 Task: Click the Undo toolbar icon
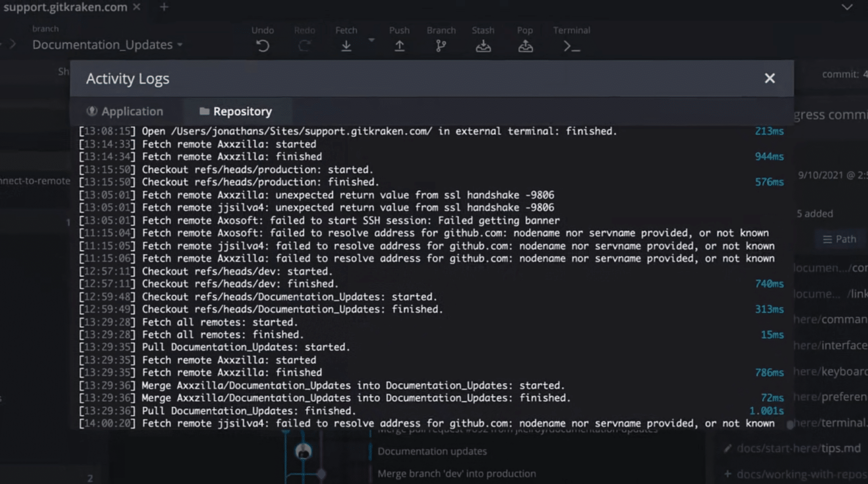click(x=262, y=45)
